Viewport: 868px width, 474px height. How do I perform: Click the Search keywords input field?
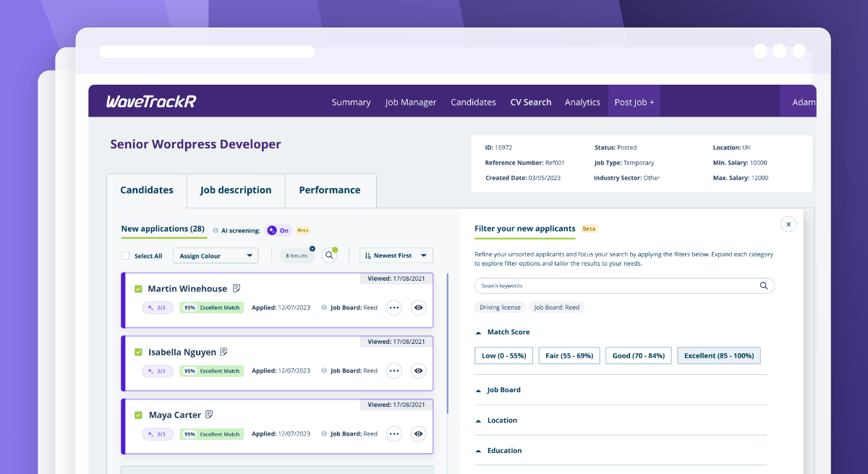click(624, 286)
